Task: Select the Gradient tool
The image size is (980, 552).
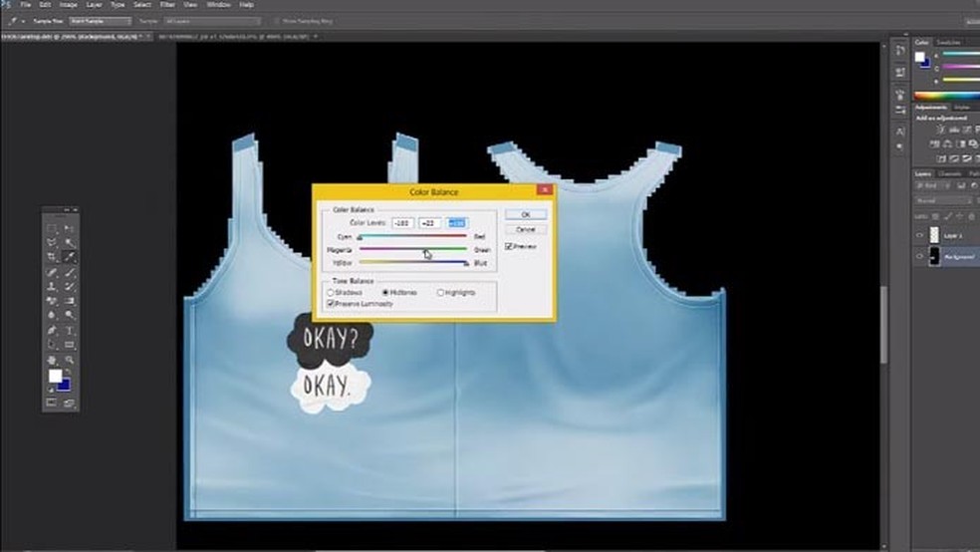Action: pyautogui.click(x=69, y=301)
